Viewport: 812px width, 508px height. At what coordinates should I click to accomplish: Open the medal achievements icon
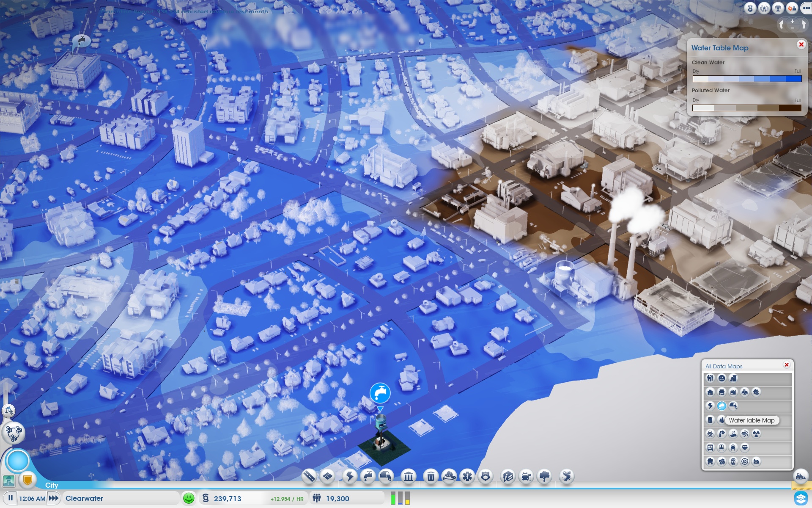tap(750, 8)
